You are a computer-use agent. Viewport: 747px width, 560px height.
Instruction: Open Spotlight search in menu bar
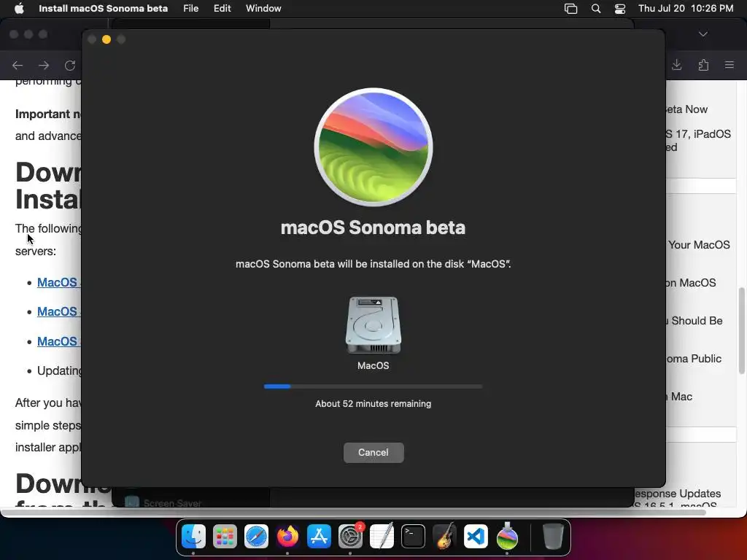coord(596,9)
